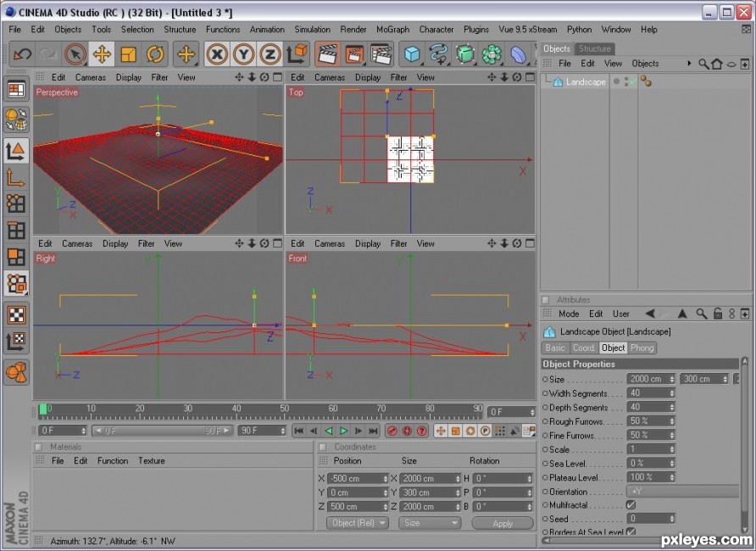756x551 pixels.
Task: Open the Orientation dropdown showing +Y
Action: pyautogui.click(x=682, y=491)
